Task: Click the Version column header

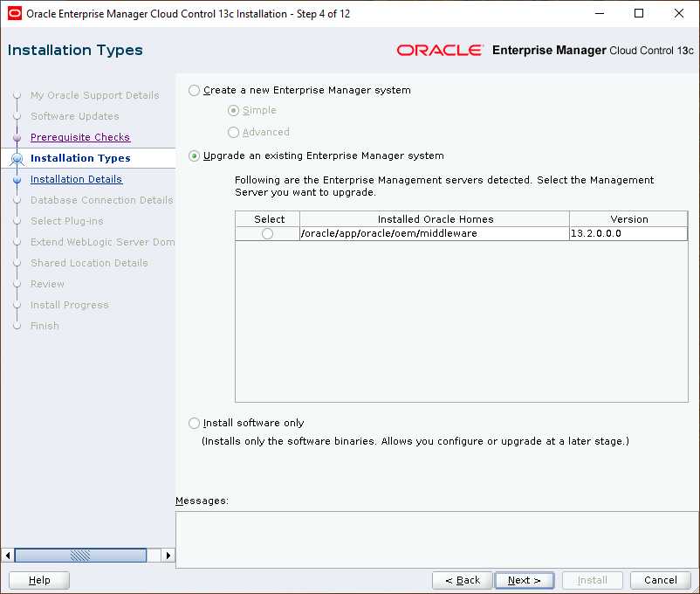Action: 629,219
